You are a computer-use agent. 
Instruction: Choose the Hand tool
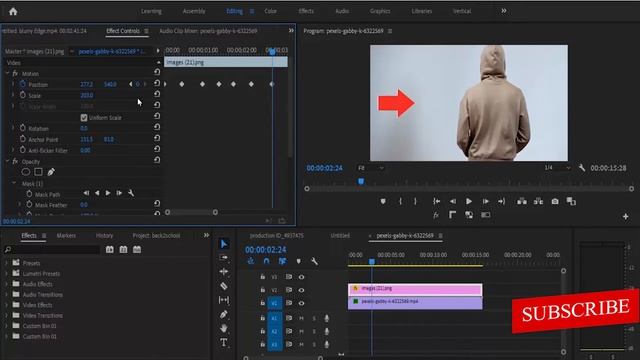[x=224, y=328]
